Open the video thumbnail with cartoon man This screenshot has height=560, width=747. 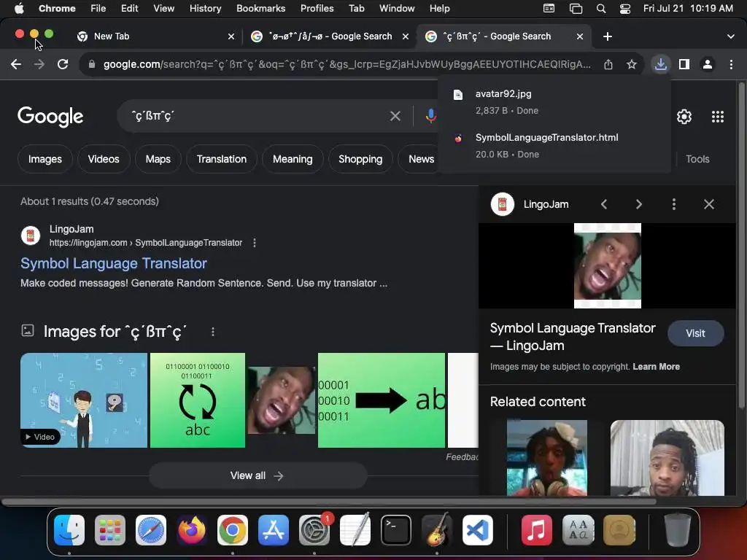[x=84, y=400]
